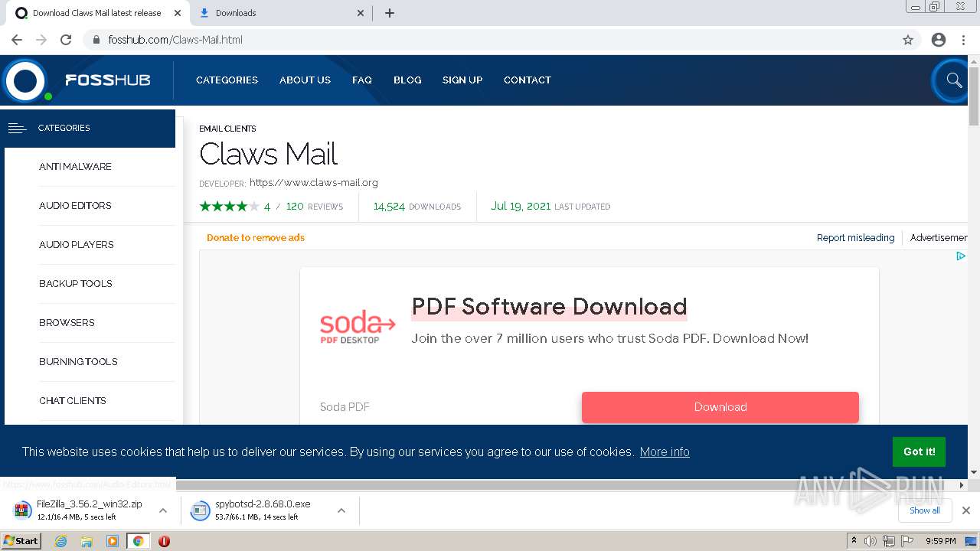Click the four-star rating
980x551 pixels.
pos(229,207)
